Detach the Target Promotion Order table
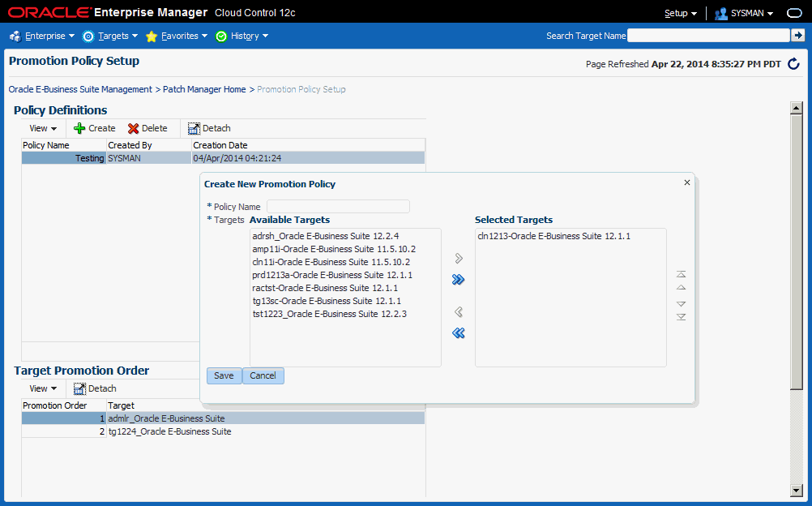The height and width of the screenshot is (506, 812). [95, 388]
